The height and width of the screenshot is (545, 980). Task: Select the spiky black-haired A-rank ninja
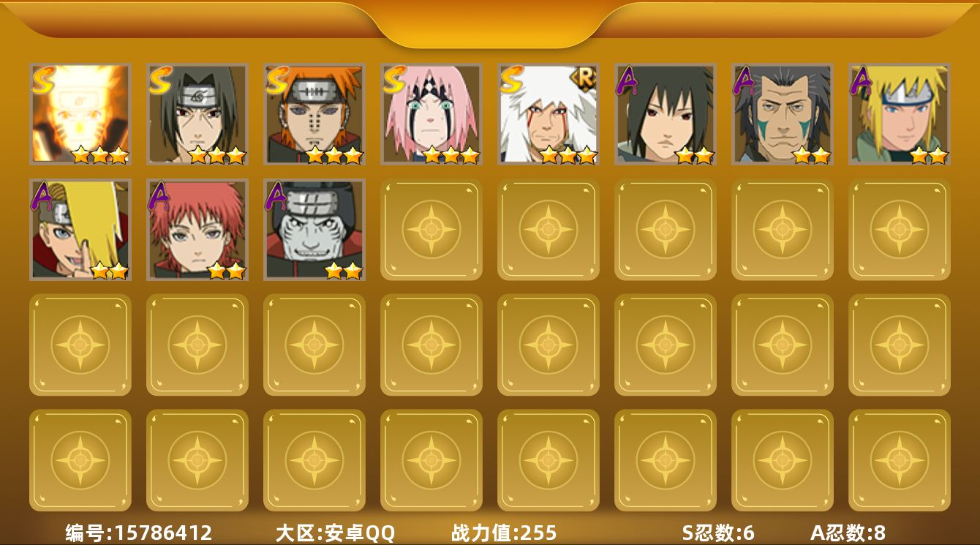click(x=666, y=113)
